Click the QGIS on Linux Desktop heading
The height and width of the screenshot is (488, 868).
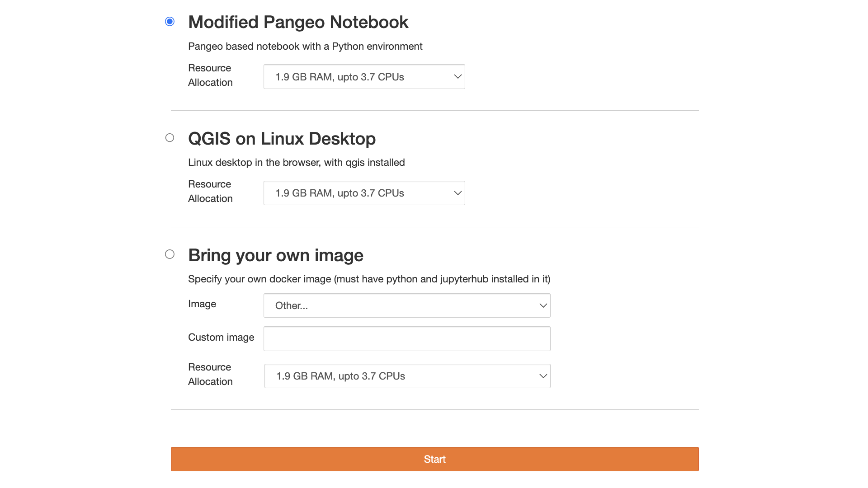(282, 139)
